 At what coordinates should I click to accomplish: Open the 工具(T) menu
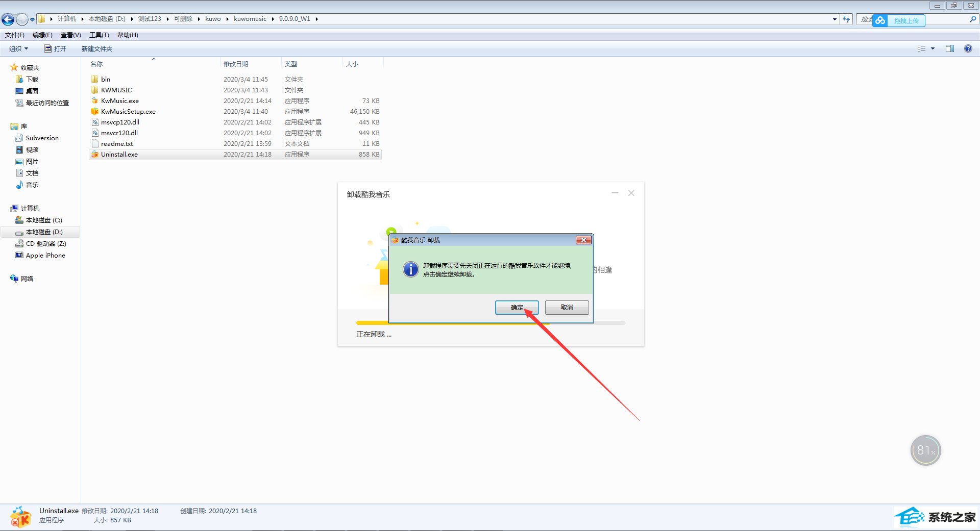[99, 35]
